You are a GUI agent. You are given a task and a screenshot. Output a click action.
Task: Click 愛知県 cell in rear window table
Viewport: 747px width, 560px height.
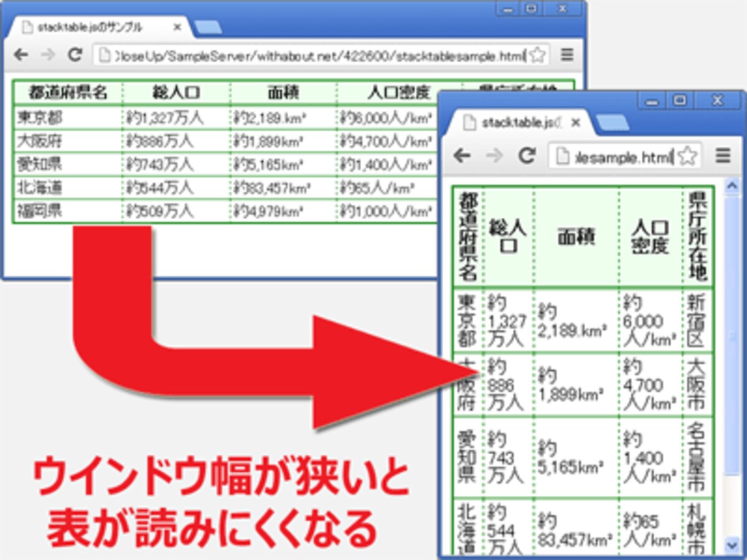tap(68, 164)
